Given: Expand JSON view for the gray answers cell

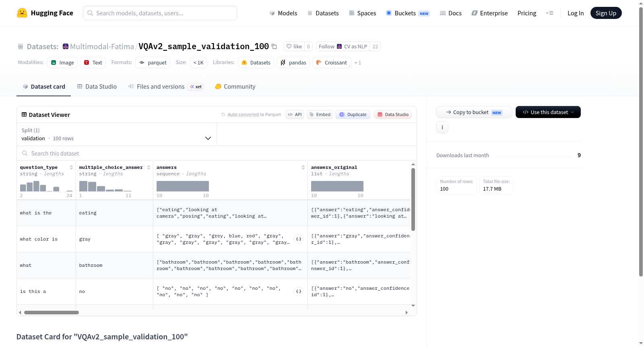Looking at the screenshot, I should click(299, 239).
